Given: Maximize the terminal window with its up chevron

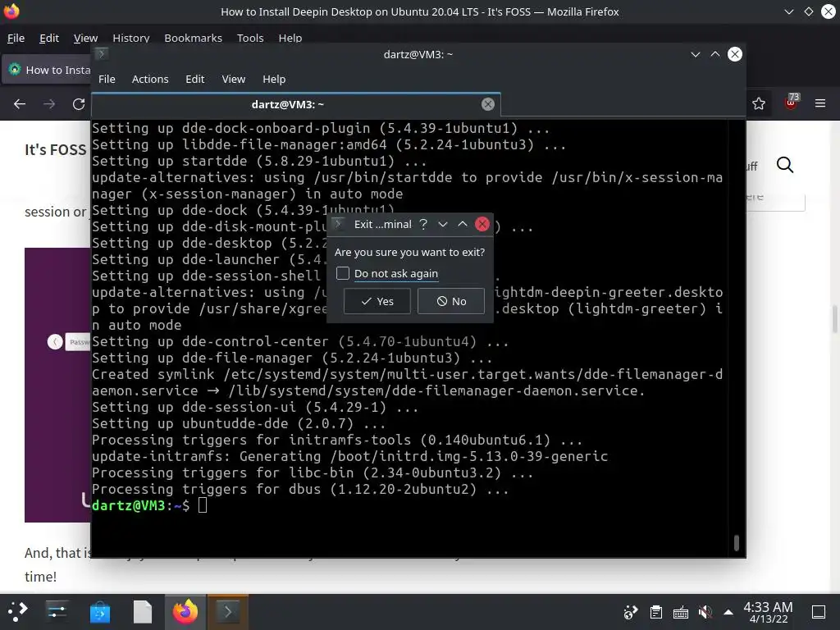Looking at the screenshot, I should [715, 54].
